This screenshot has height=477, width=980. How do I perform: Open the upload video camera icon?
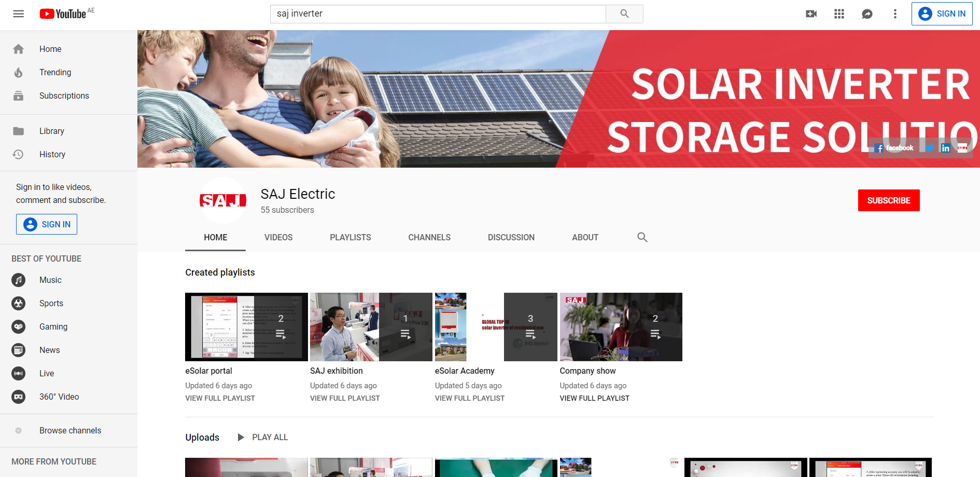(811, 14)
